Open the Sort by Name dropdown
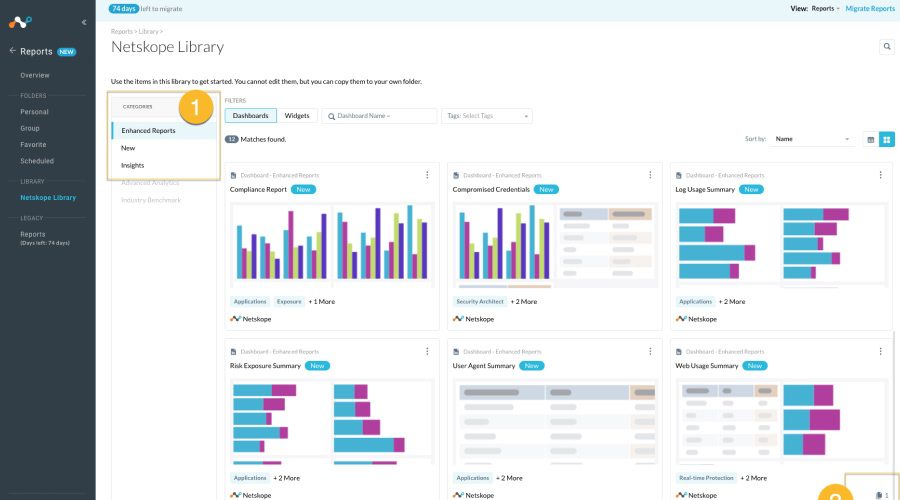 812,139
